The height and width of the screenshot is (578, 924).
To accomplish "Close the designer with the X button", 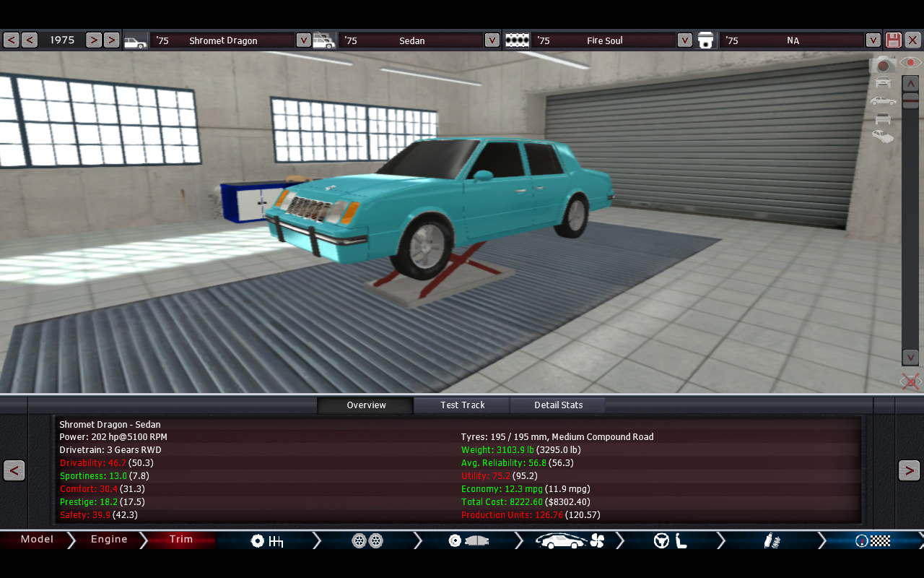I will [912, 40].
